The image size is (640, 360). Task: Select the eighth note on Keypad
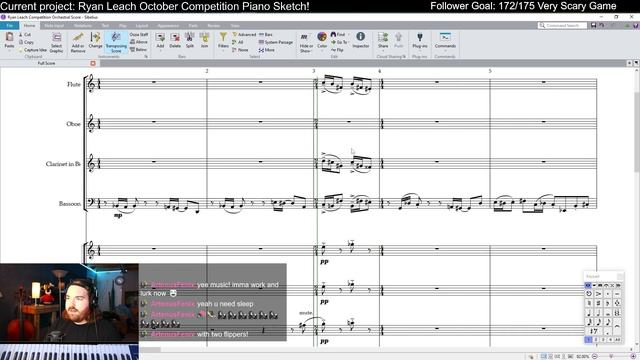608,322
